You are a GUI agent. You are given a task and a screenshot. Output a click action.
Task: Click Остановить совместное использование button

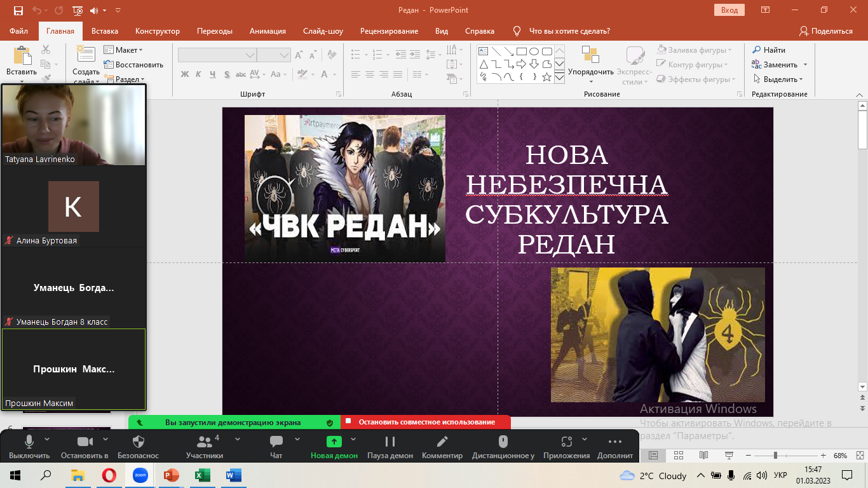tap(426, 422)
